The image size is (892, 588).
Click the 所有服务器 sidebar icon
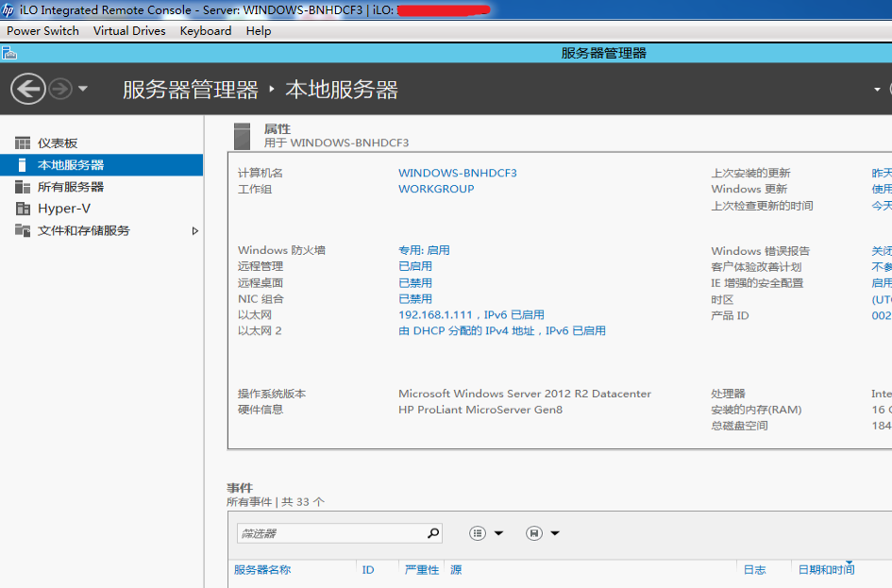23,187
